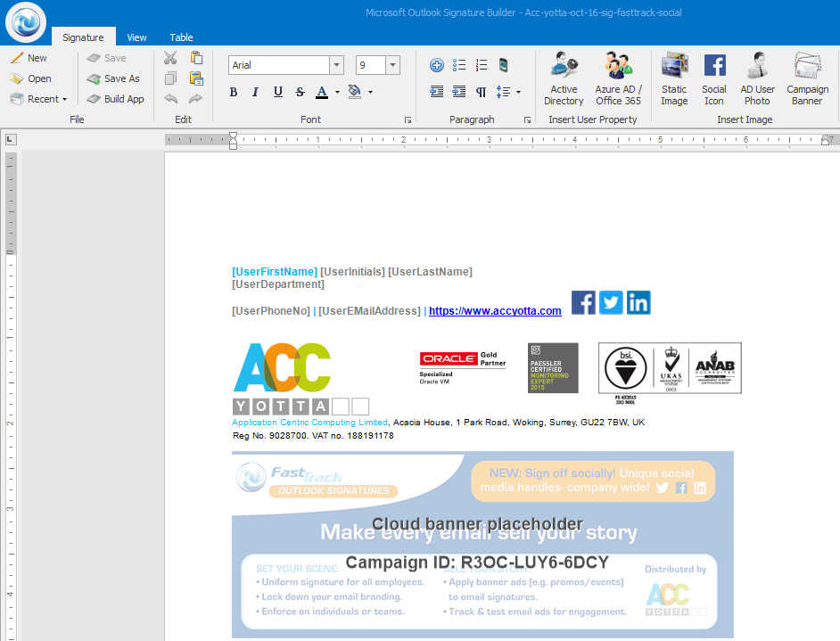Viewport: 840px width, 641px height.
Task: Apply the font color A button
Action: point(321,92)
